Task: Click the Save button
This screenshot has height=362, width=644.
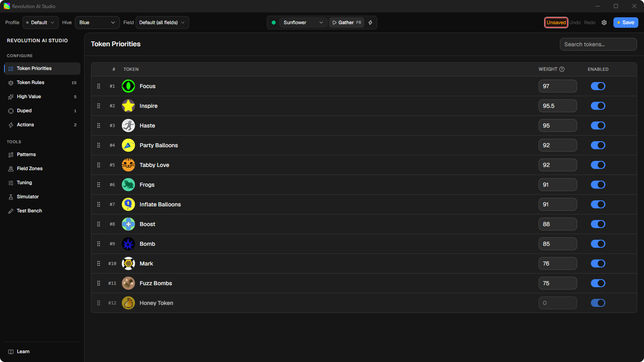Action: (x=626, y=23)
